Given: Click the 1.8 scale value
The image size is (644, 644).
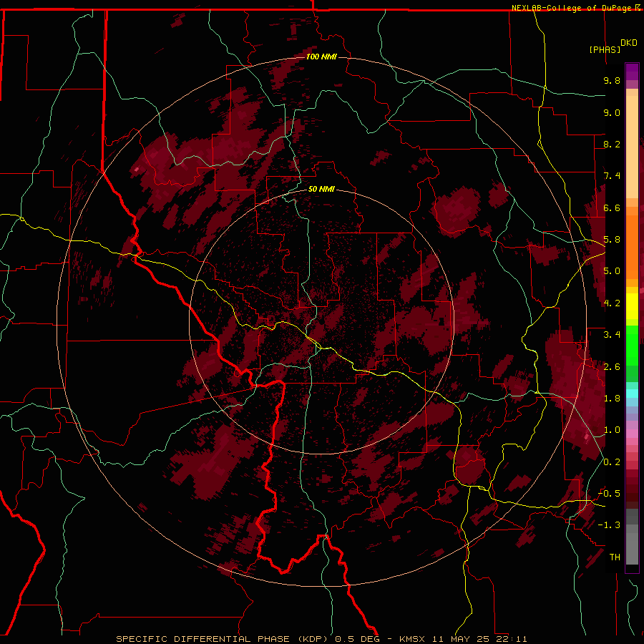Looking at the screenshot, I should click(x=612, y=399).
